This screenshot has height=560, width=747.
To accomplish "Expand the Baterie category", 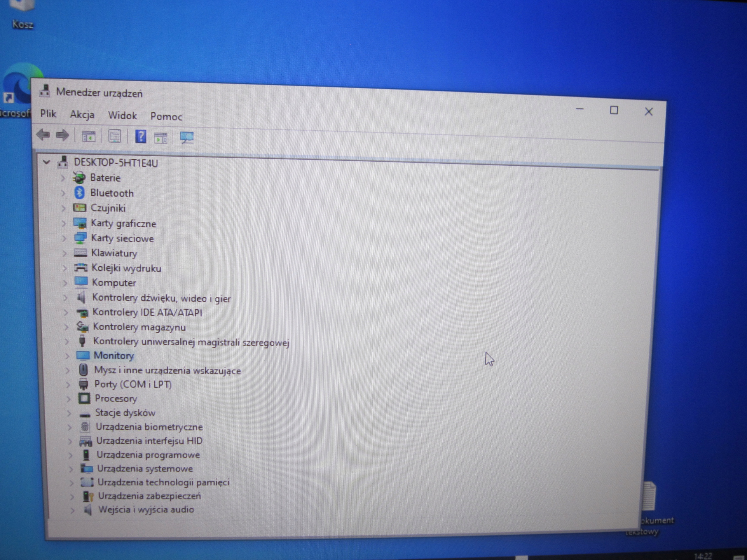I will 62,178.
